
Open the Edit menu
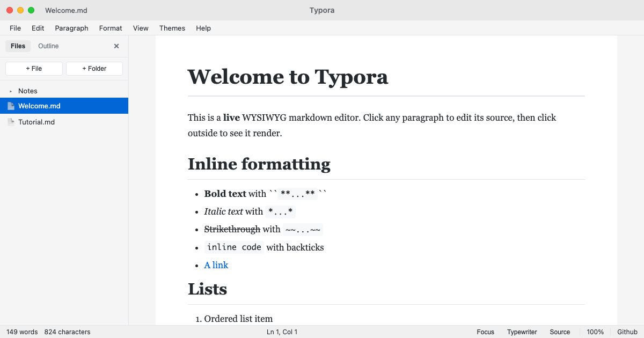click(38, 28)
